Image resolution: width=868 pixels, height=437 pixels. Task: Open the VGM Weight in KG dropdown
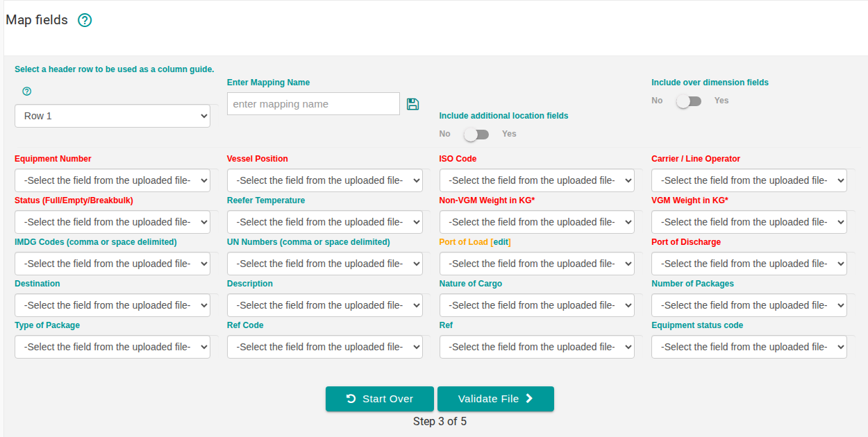click(x=749, y=222)
